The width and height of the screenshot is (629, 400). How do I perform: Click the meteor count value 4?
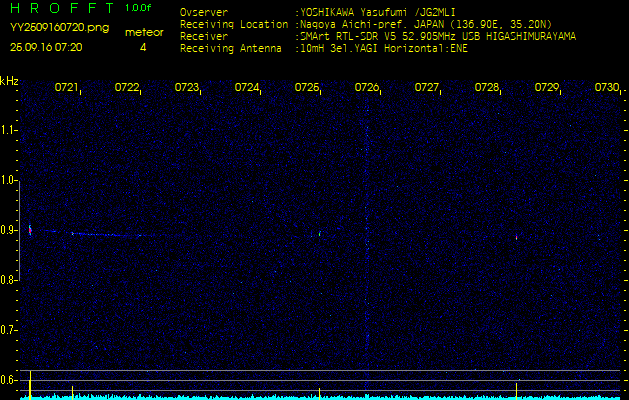[x=143, y=47]
